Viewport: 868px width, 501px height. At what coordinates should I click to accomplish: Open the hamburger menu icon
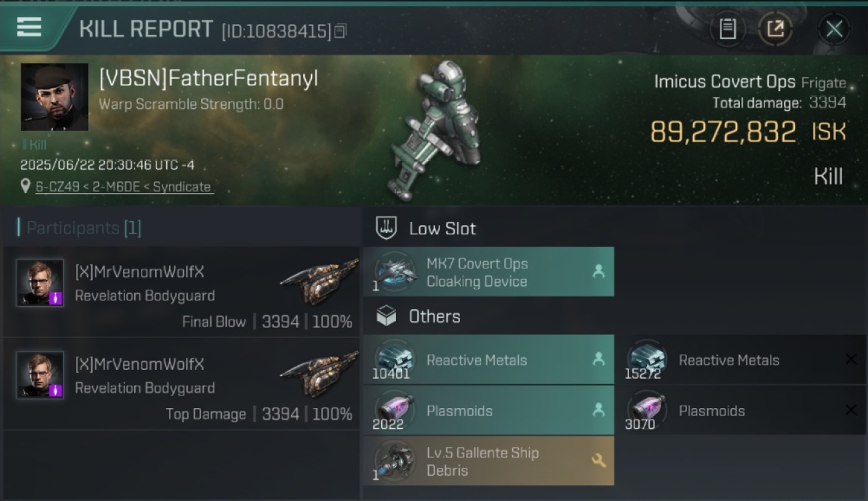tap(29, 27)
